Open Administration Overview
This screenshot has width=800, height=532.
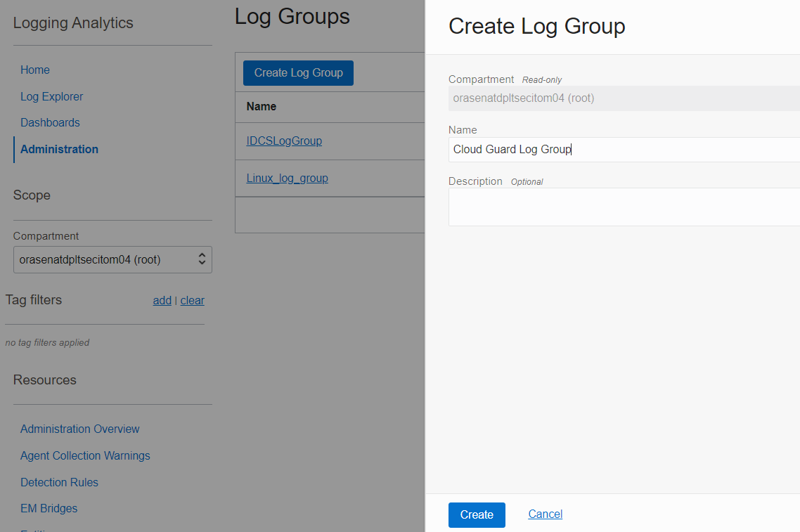tap(79, 429)
